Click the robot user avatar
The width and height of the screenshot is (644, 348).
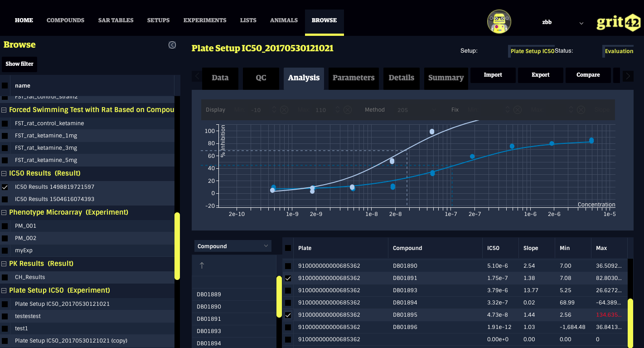click(499, 22)
